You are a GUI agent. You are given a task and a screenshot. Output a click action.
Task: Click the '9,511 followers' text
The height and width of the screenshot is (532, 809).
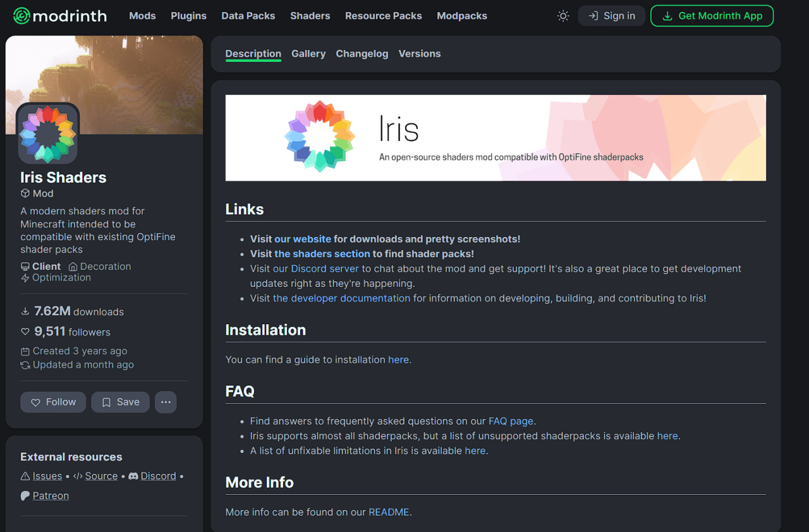72,331
